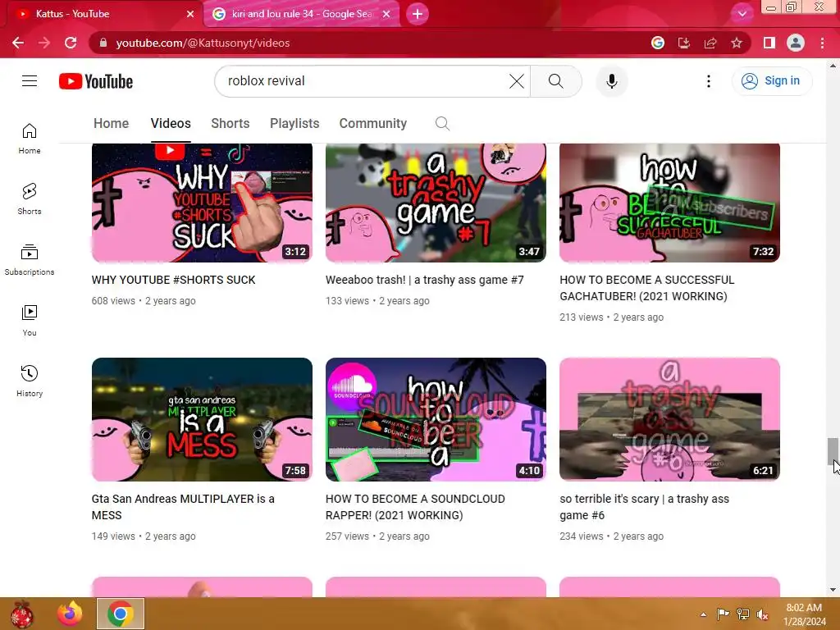Click the scrollbar down arrow
The width and height of the screenshot is (840, 630).
[x=833, y=591]
